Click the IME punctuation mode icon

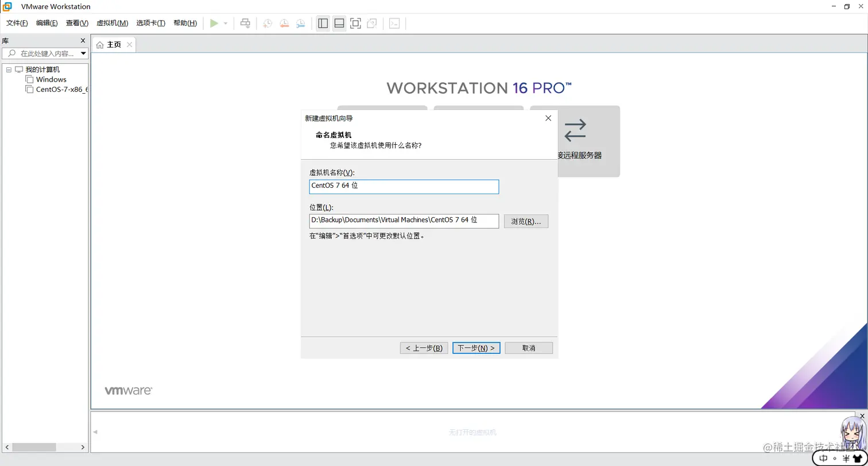[x=835, y=459]
